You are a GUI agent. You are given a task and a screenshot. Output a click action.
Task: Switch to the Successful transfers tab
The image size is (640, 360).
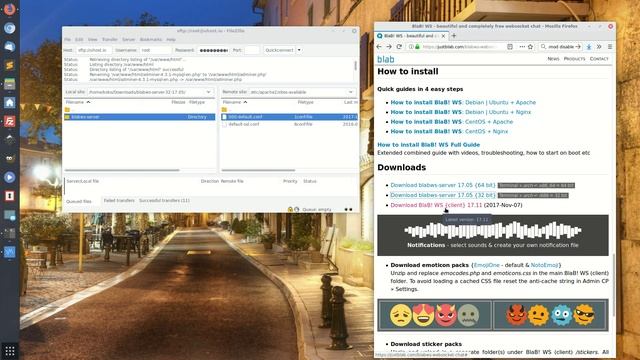point(164,200)
